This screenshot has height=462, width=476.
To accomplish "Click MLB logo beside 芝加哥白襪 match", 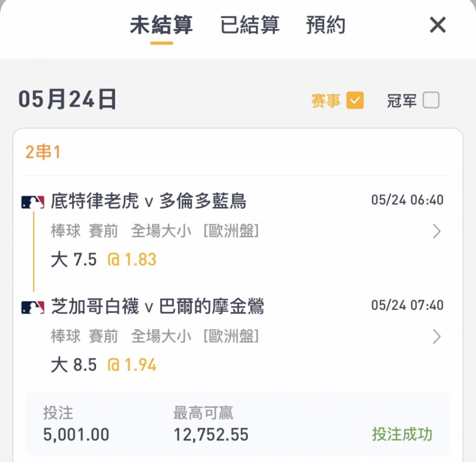I will [x=33, y=307].
